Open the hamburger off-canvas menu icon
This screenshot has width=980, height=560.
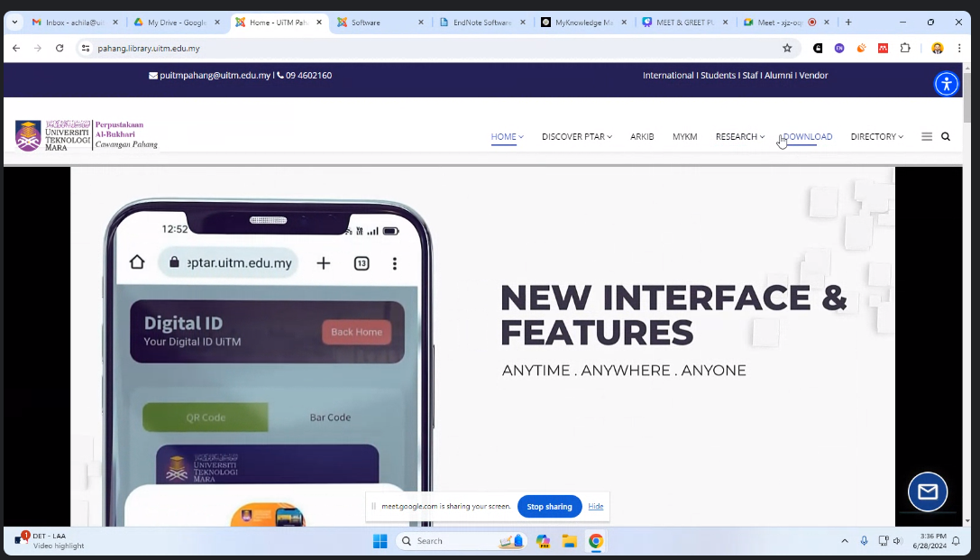[x=927, y=136]
